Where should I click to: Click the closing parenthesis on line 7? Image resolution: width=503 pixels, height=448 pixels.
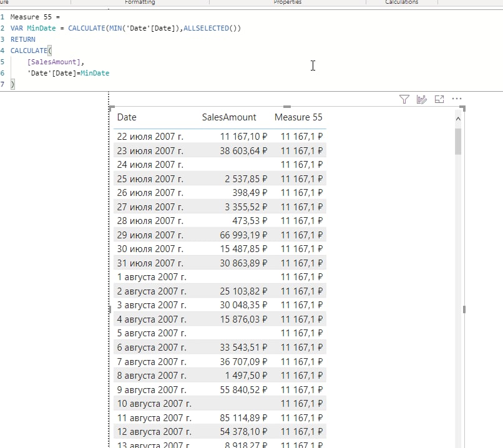click(x=12, y=84)
